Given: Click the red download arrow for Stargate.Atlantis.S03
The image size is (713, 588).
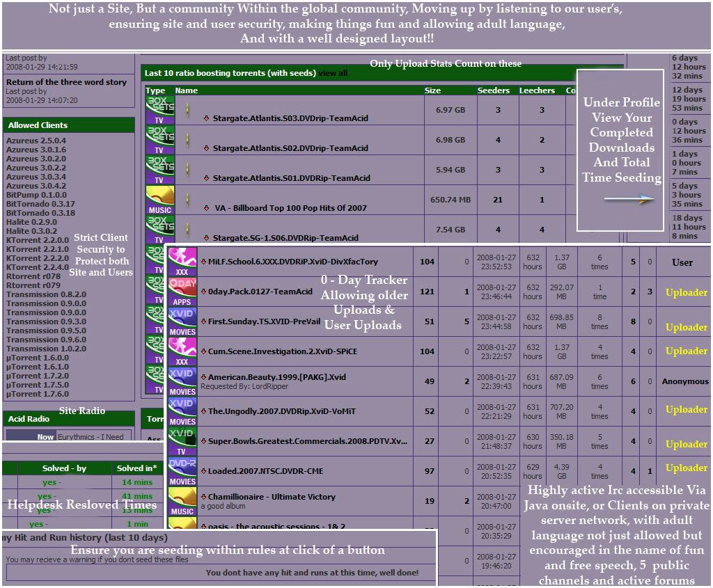Looking at the screenshot, I should [x=206, y=118].
